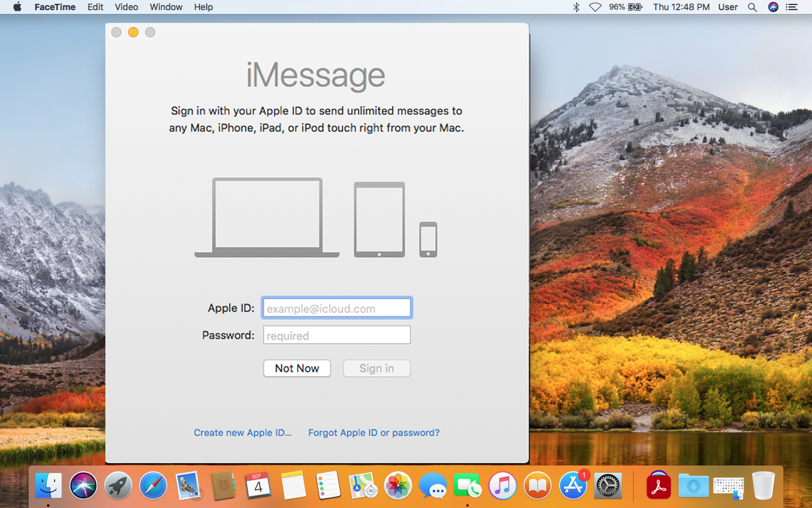Click the Sign in button
Screen dimensions: 812x508
click(377, 368)
